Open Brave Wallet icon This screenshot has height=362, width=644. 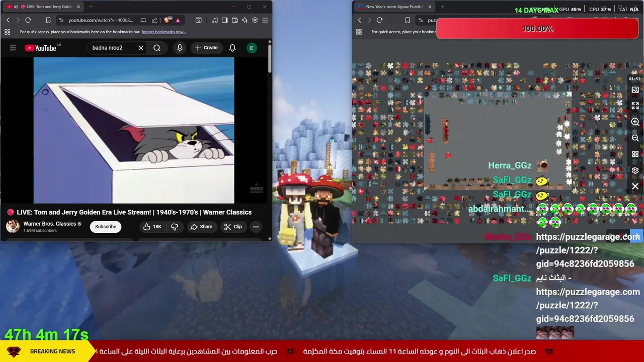click(x=235, y=20)
